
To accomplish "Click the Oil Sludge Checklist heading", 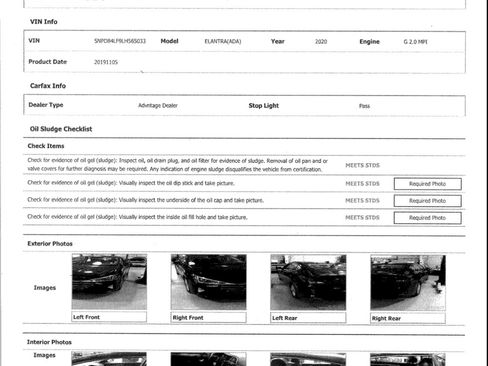I will pos(61,129).
